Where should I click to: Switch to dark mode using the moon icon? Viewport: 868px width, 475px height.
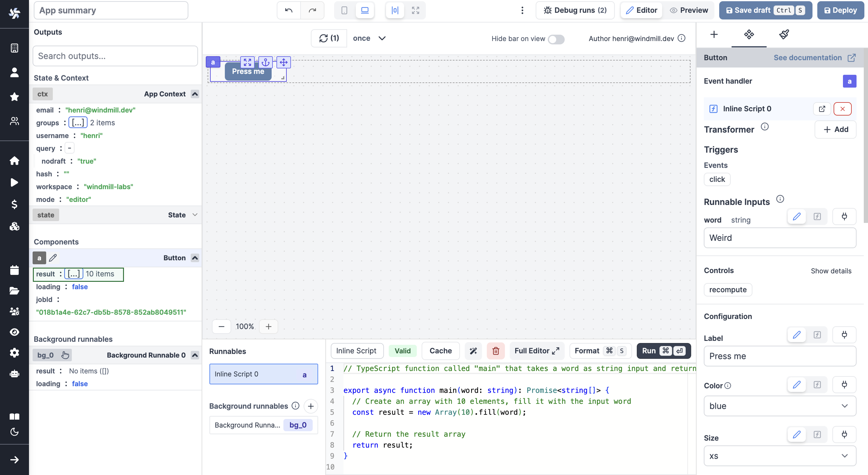coord(14,432)
